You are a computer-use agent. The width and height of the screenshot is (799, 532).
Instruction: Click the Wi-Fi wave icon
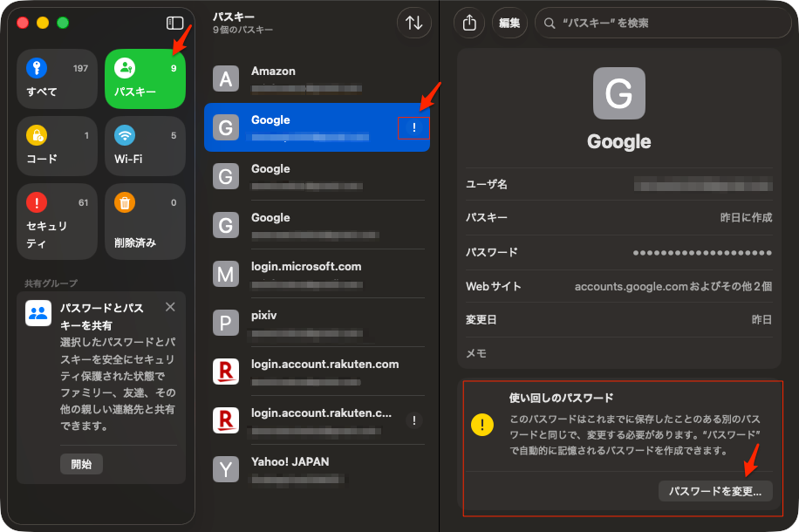coord(125,135)
